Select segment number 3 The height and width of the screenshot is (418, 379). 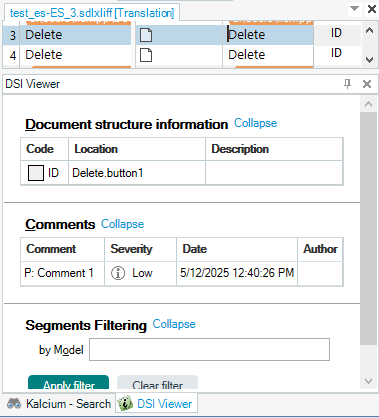pos(13,35)
